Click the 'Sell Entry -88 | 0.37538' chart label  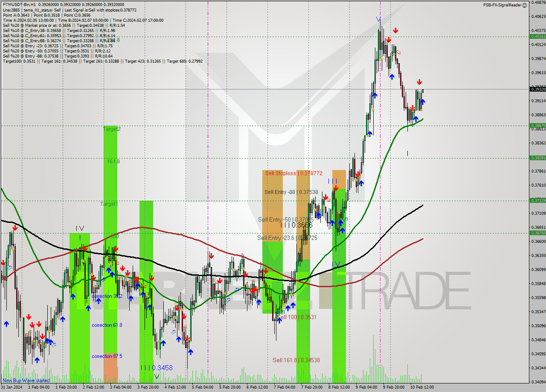[x=291, y=192]
